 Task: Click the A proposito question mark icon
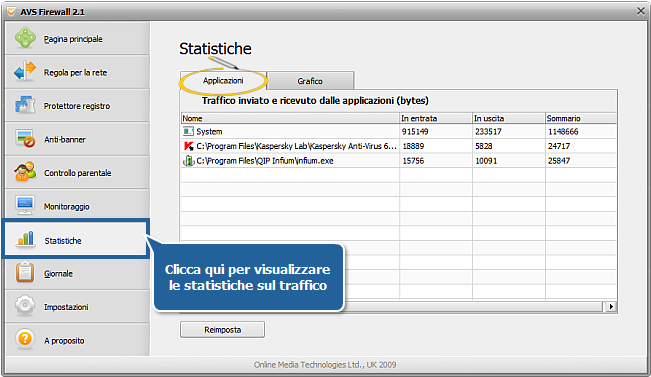[25, 339]
